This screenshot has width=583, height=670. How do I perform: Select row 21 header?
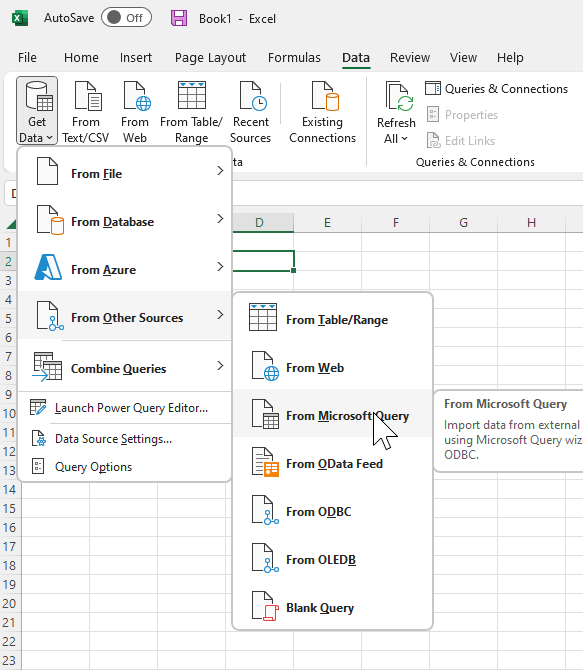[9, 623]
